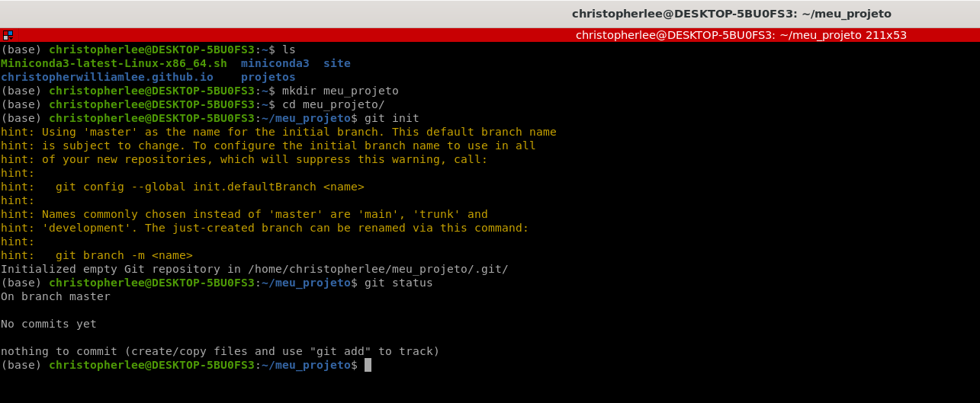
Task: Click the projetos directory name
Action: (x=268, y=77)
